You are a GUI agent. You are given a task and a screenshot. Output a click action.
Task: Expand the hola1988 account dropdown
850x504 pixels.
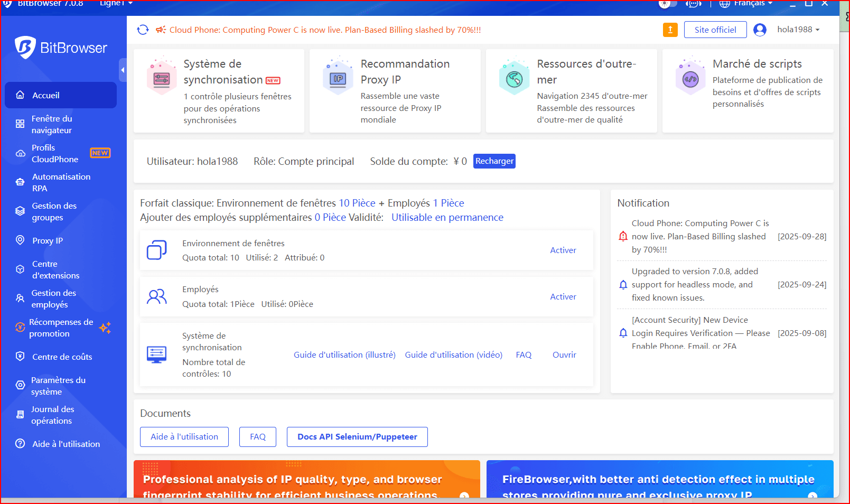(798, 30)
